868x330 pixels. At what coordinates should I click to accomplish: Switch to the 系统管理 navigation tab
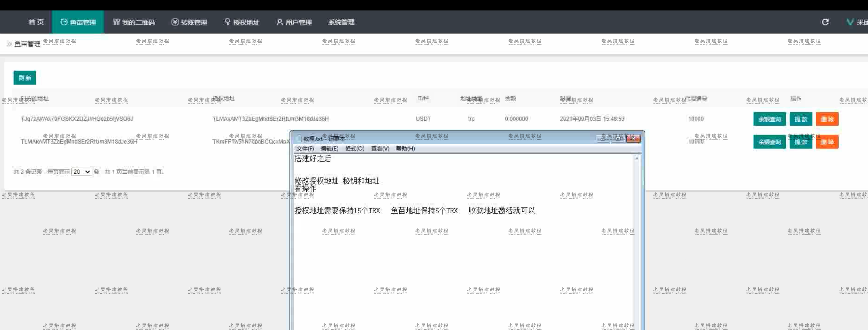coord(342,22)
